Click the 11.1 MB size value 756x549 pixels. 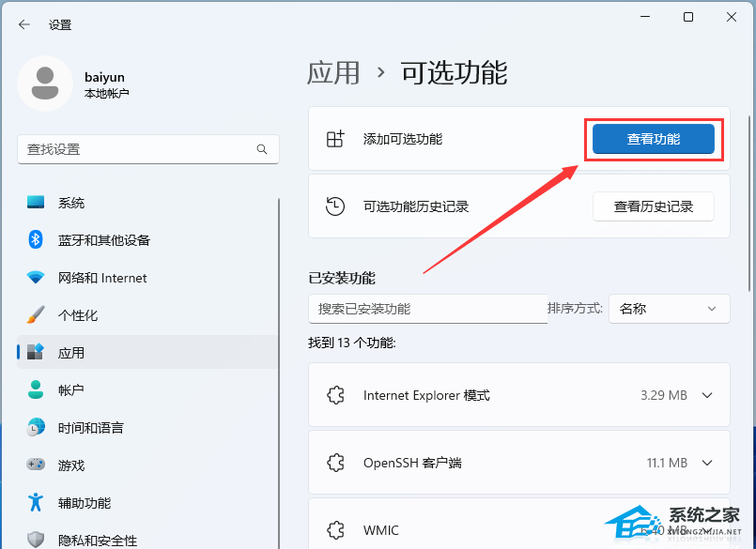click(x=667, y=463)
